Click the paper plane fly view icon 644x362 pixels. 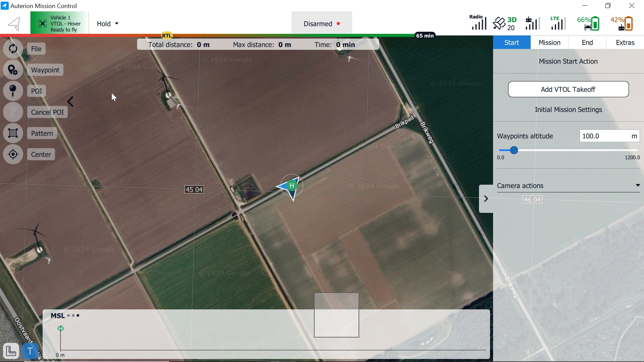tap(14, 23)
